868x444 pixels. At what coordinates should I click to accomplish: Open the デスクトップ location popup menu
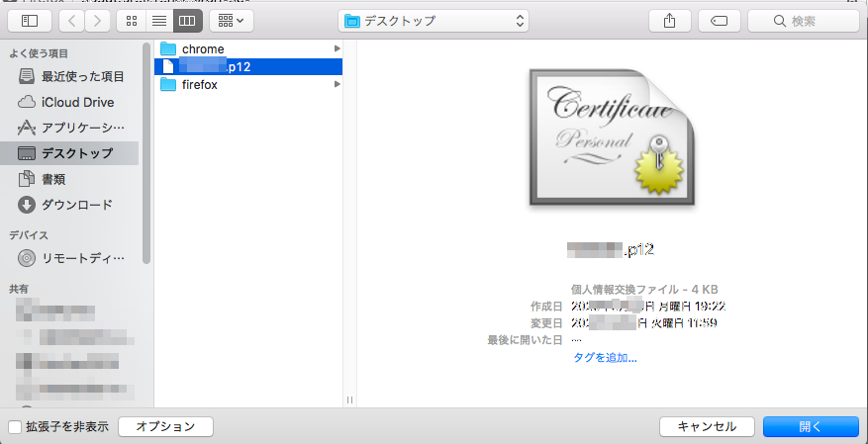click(434, 20)
